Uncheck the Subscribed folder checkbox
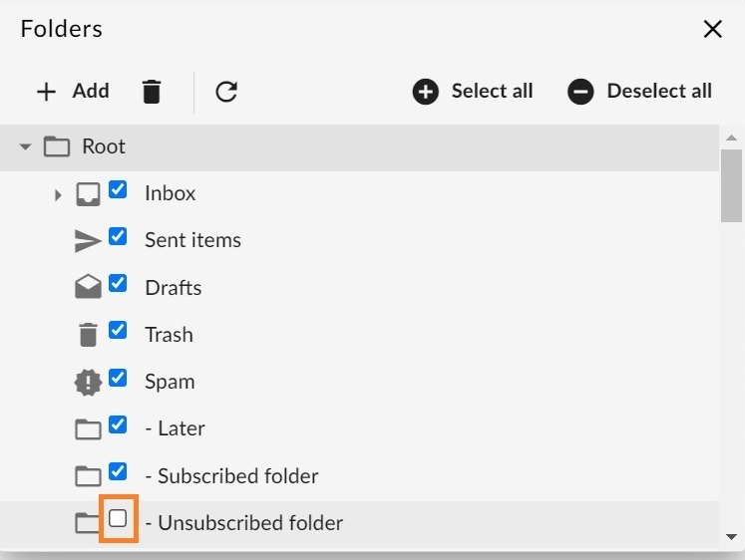 coord(118,471)
